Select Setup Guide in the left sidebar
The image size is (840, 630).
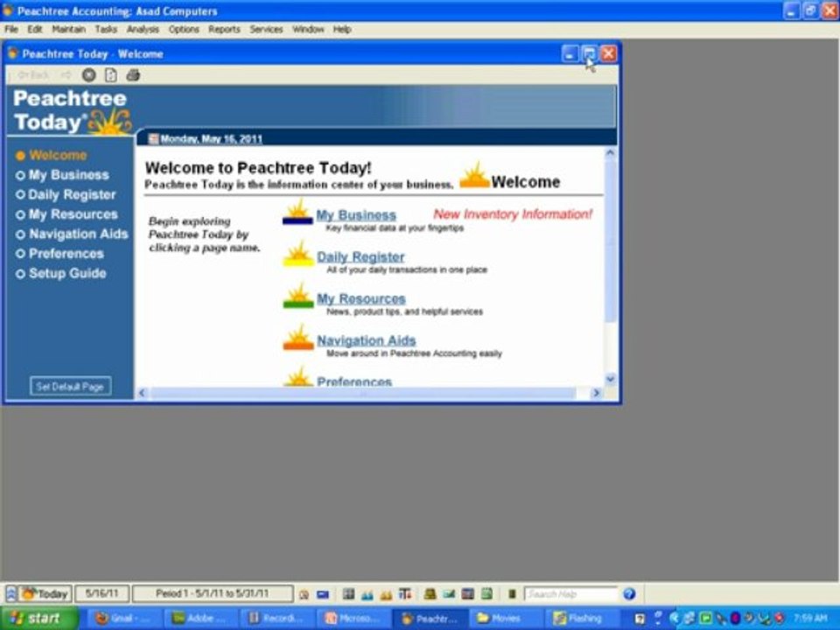click(60, 274)
